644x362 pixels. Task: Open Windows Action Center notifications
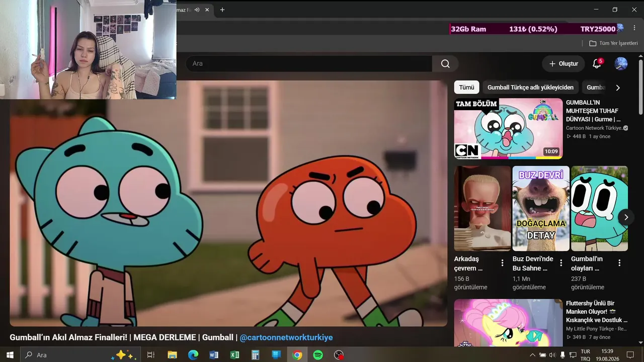(630, 355)
